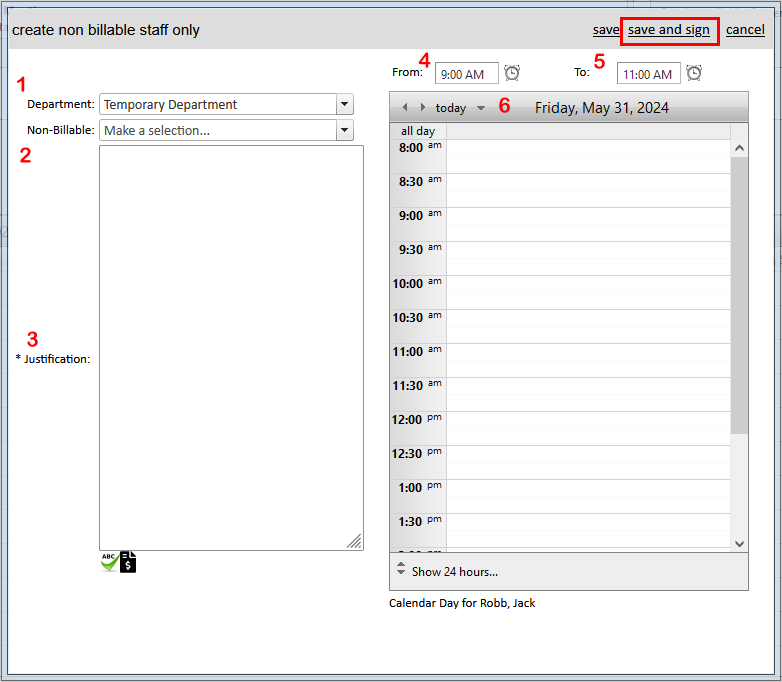
Task: Open the To time clock picker
Action: click(x=694, y=73)
